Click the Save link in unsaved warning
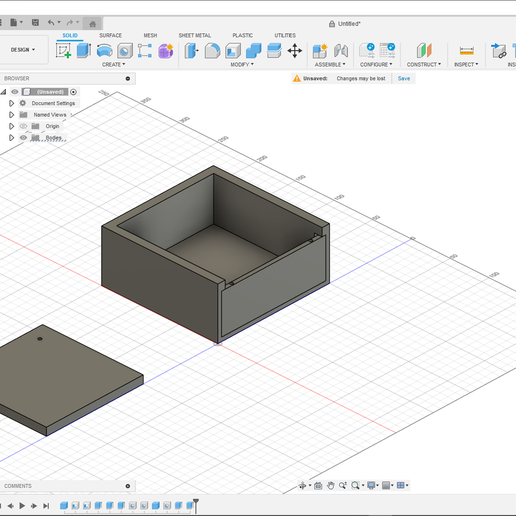Image resolution: width=516 pixels, height=516 pixels. tap(404, 78)
